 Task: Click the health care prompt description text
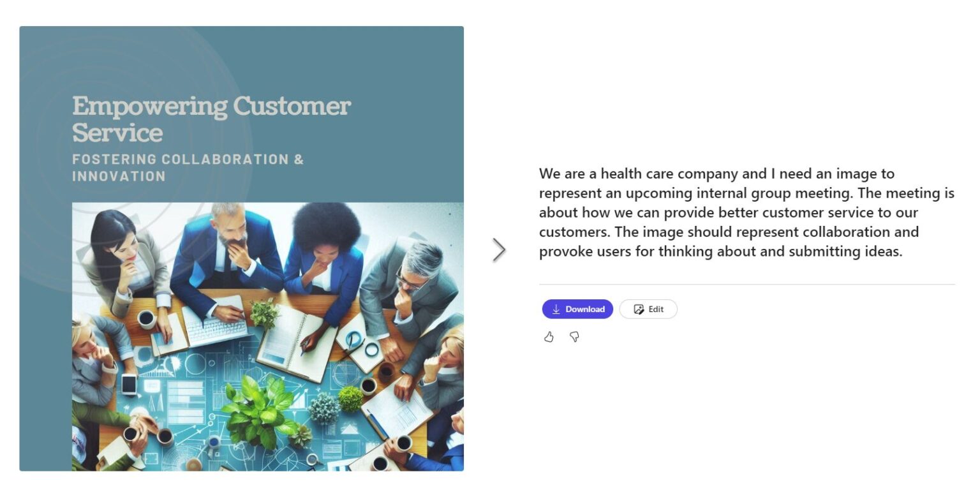(746, 212)
